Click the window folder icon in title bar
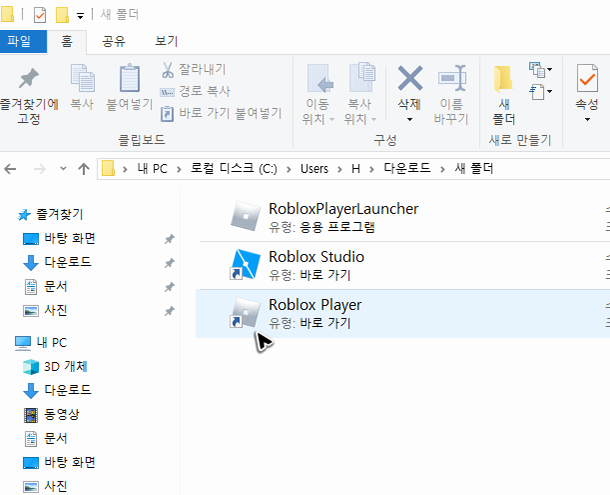This screenshot has height=495, width=610. [7, 14]
